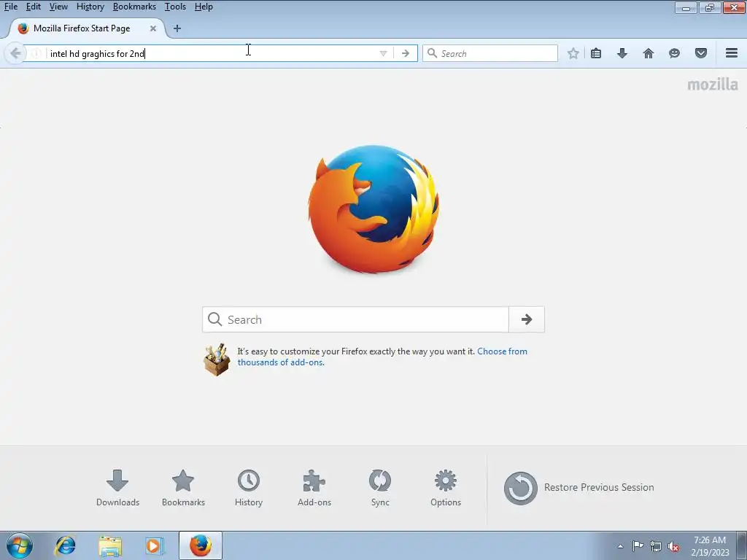
Task: Focus the toolbar Search field
Action: [x=490, y=53]
